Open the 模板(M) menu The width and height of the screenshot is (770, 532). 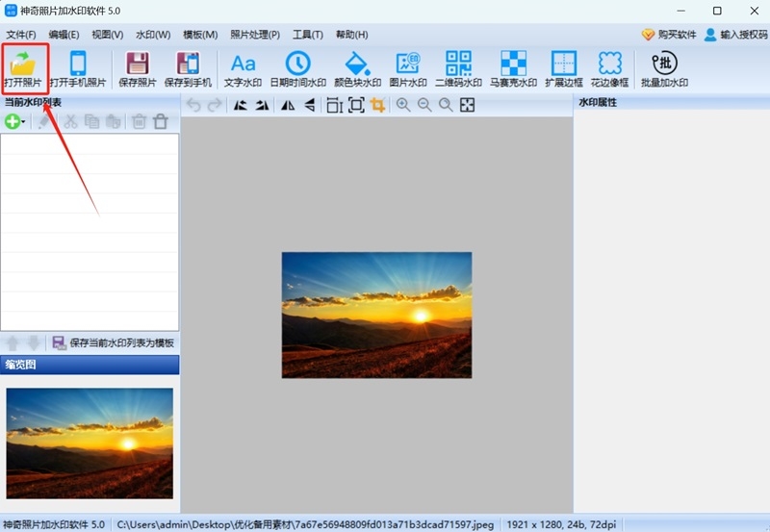pos(200,35)
